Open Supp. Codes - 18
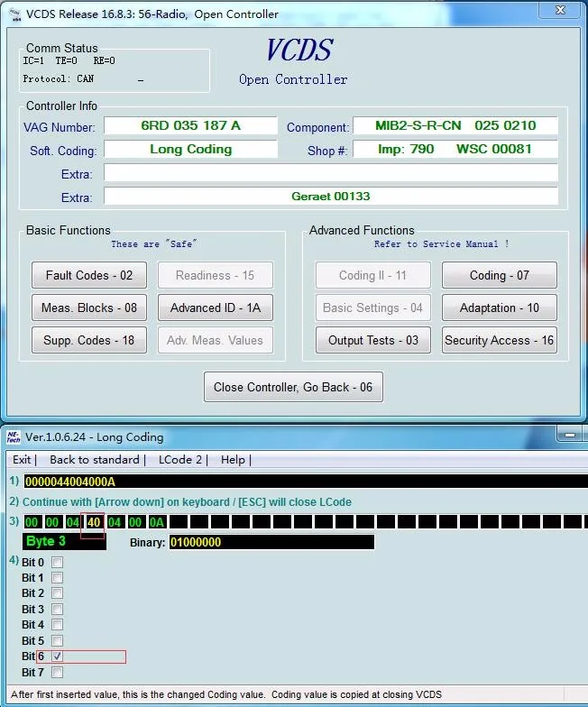 (89, 340)
